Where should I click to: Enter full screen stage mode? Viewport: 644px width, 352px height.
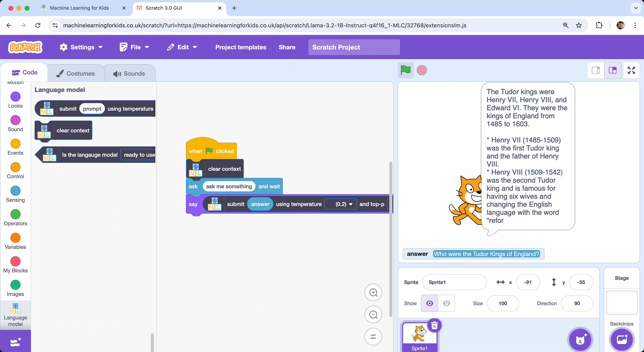631,70
